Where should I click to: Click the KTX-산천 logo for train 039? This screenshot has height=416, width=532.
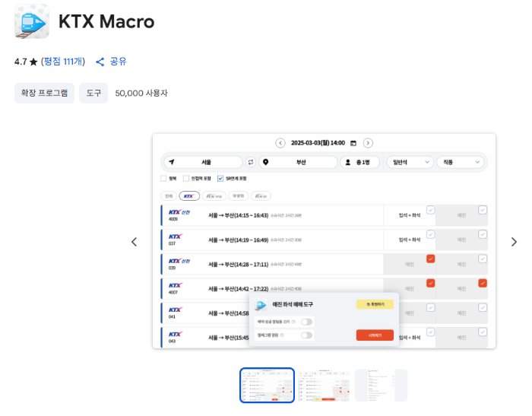(x=179, y=261)
